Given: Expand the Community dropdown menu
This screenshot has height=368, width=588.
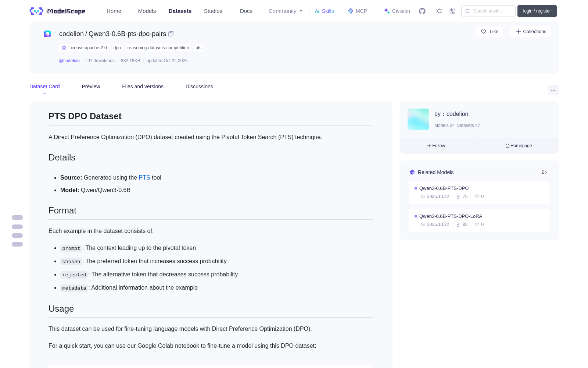Looking at the screenshot, I should point(286,11).
